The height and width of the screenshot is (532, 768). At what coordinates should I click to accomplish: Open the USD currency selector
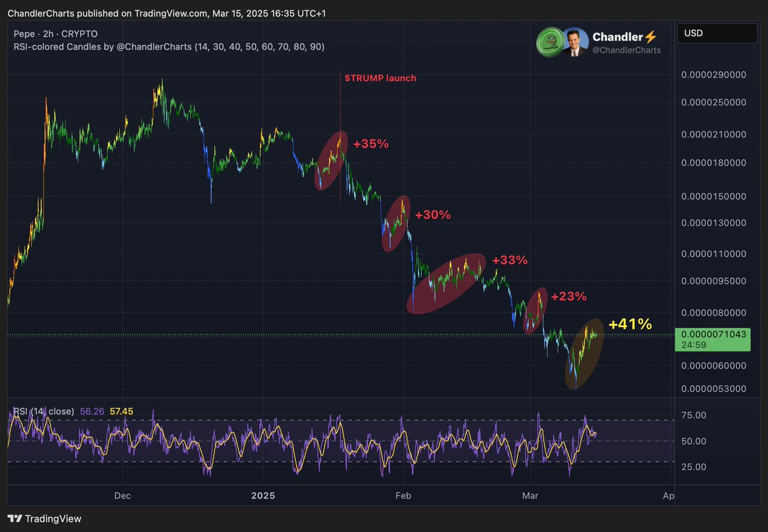(x=719, y=33)
